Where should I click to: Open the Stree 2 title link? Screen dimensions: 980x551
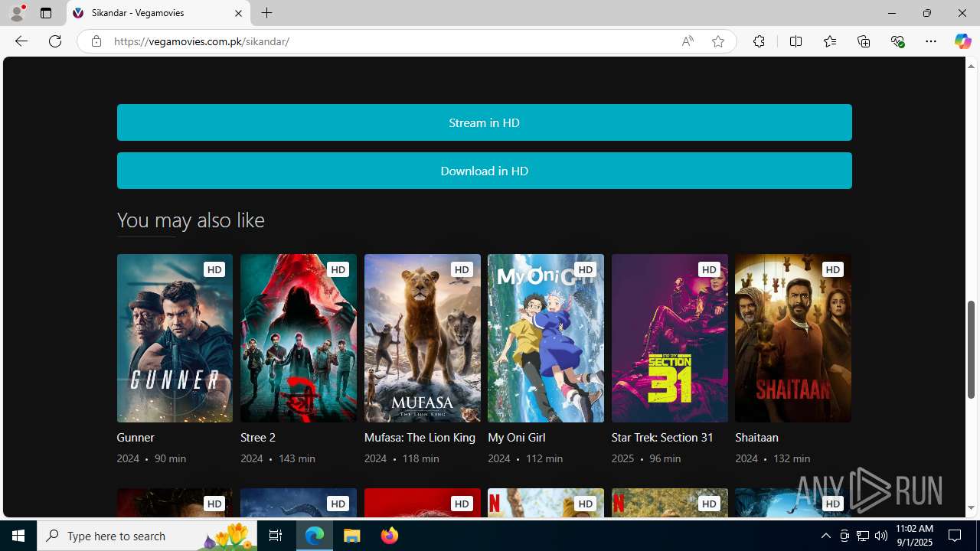[258, 438]
